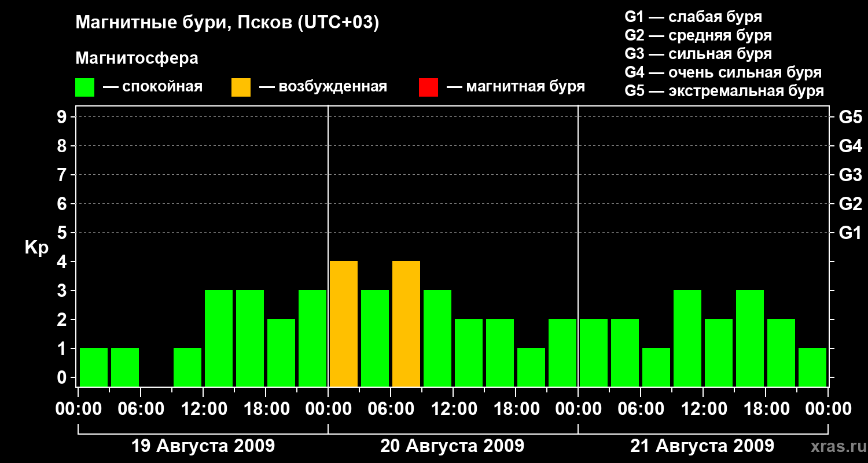868x463 pixels.
Task: Click the red 'магнитная буря' legend swatch
Action: [x=428, y=87]
